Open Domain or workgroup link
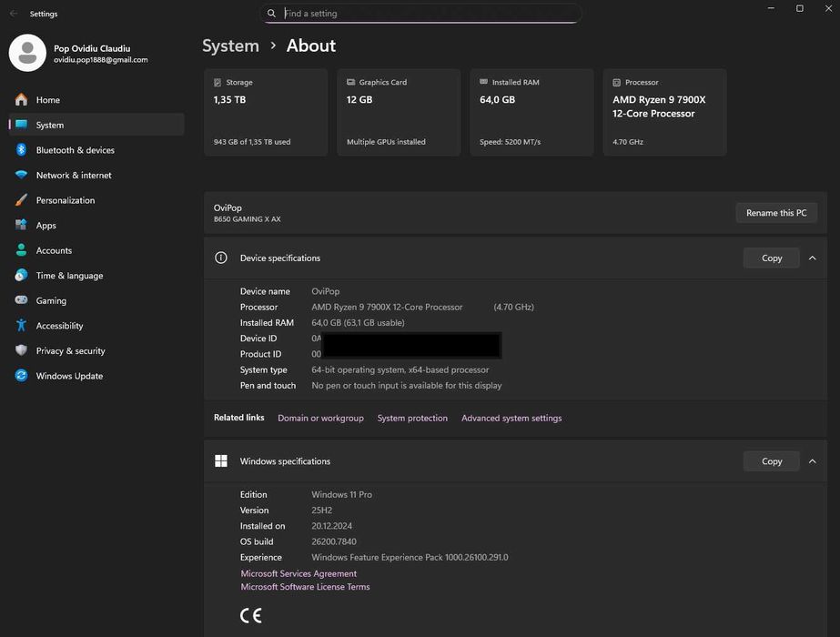 [x=320, y=418]
